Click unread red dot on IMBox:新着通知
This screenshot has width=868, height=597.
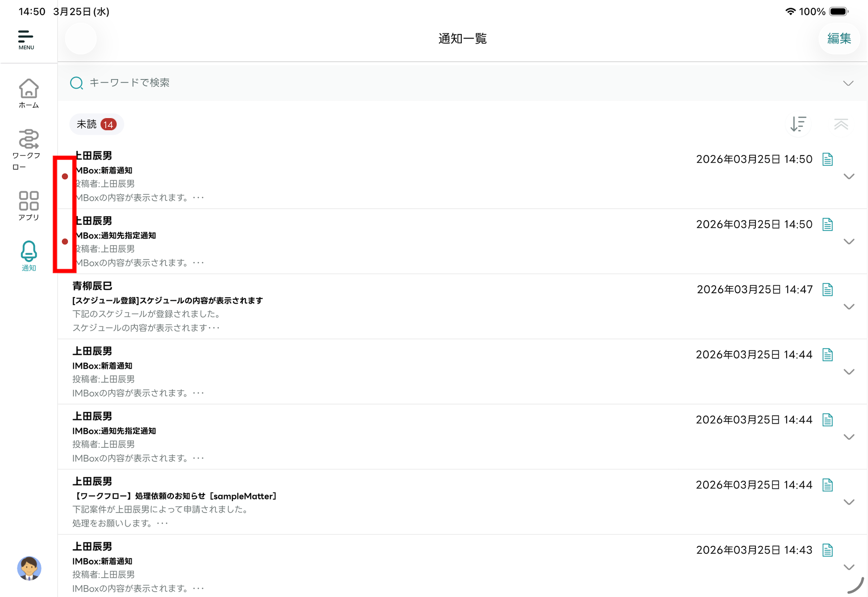click(65, 176)
